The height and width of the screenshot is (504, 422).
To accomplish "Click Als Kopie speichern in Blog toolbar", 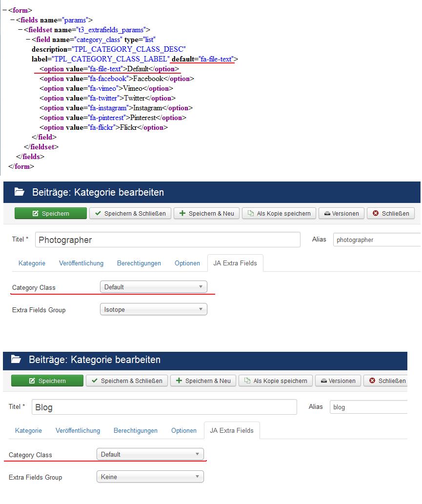I will click(276, 381).
